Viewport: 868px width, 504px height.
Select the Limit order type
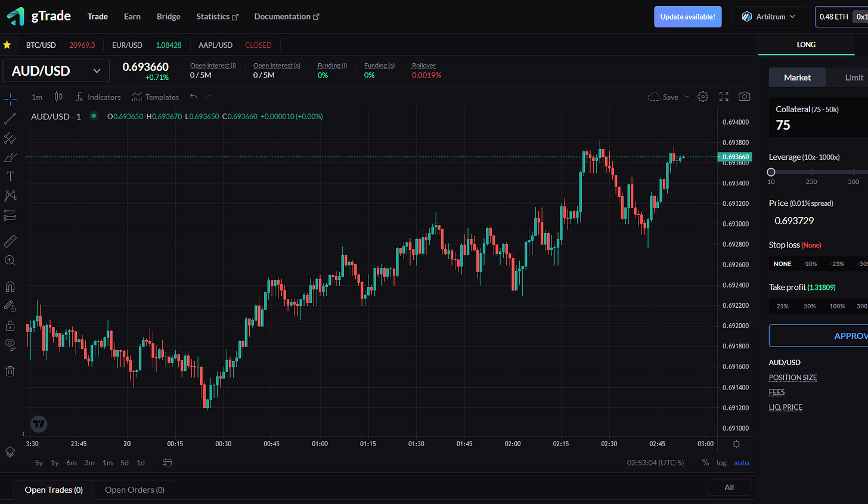[x=854, y=78]
